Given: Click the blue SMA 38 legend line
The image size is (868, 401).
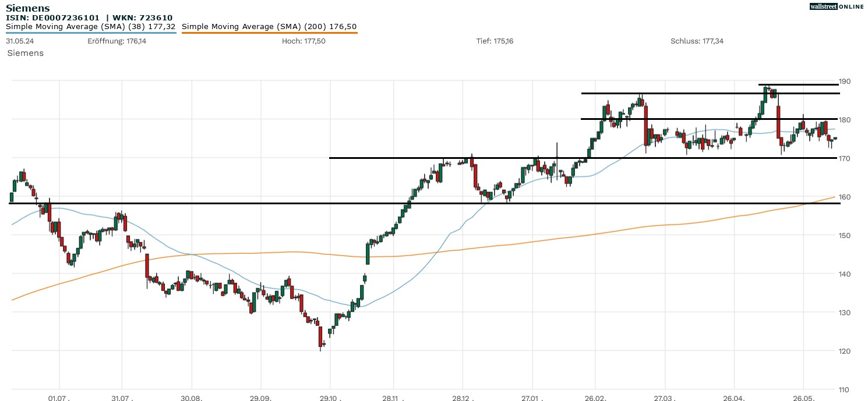Looking at the screenshot, I should [91, 33].
